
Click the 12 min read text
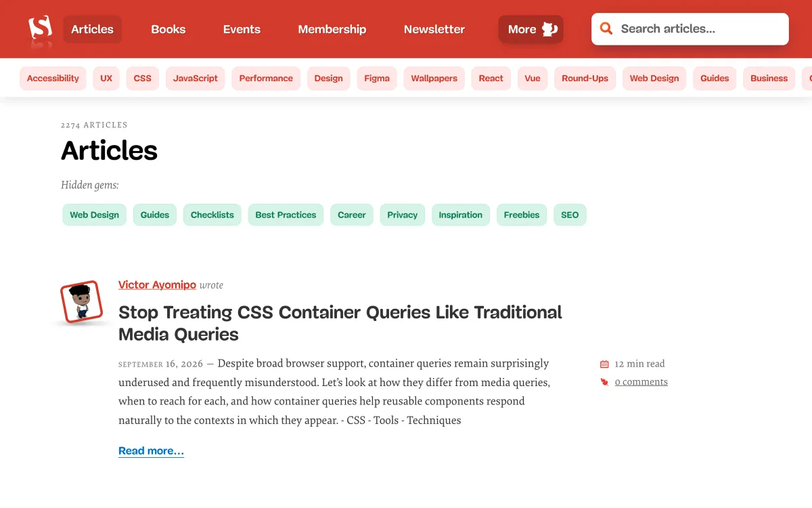639,364
